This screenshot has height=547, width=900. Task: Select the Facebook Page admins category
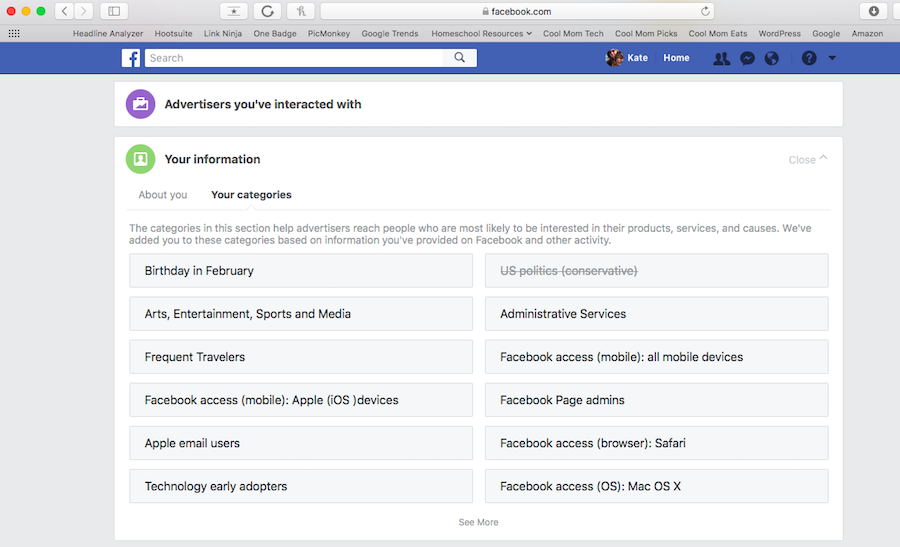click(x=656, y=399)
